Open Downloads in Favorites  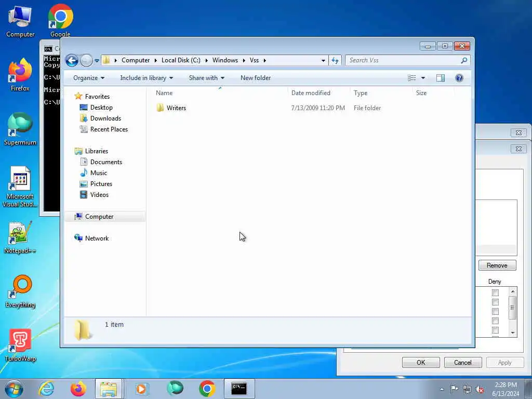point(105,118)
